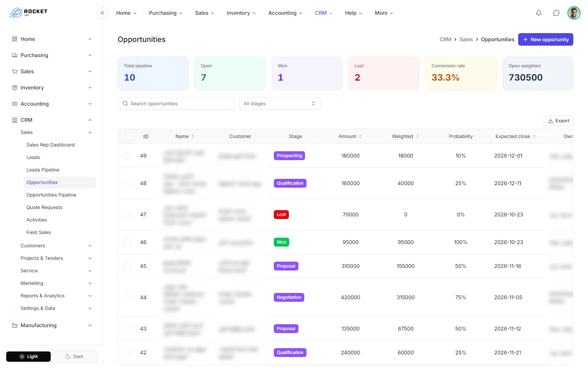Click the CRM contact icon in the sidebar
The height and width of the screenshot is (368, 588).
(x=15, y=120)
